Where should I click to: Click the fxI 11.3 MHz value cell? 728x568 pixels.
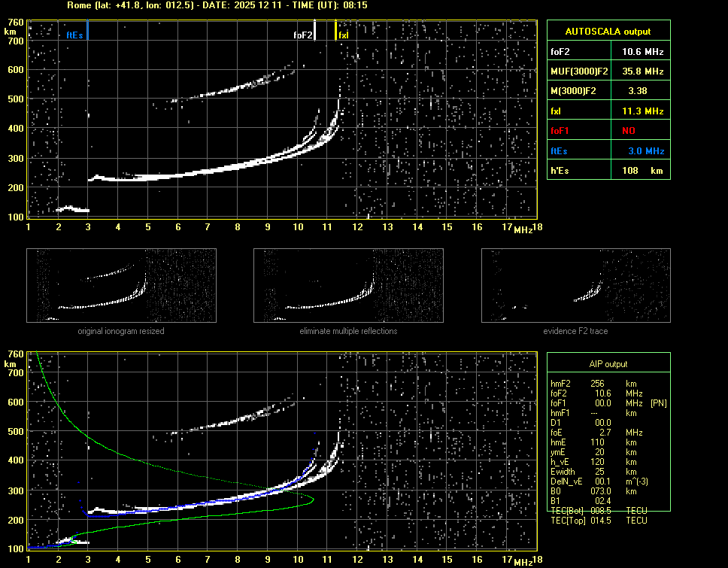[642, 111]
